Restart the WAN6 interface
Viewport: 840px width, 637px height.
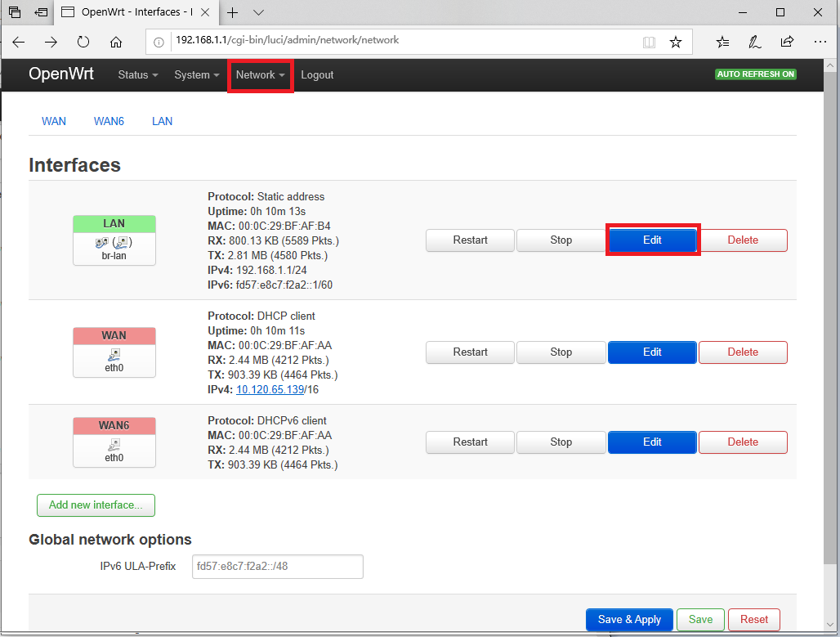(471, 442)
